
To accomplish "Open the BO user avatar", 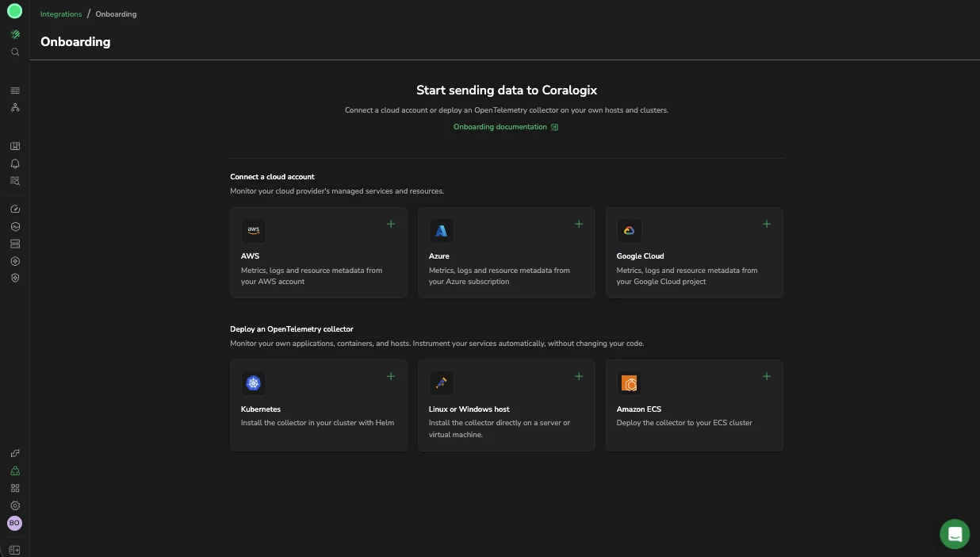I will point(14,523).
